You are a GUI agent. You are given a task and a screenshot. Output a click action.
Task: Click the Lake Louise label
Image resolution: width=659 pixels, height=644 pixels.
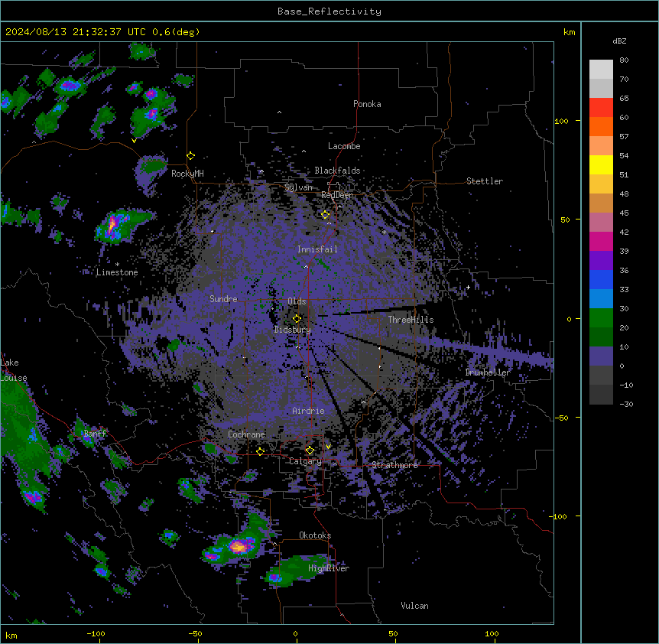click(x=14, y=370)
